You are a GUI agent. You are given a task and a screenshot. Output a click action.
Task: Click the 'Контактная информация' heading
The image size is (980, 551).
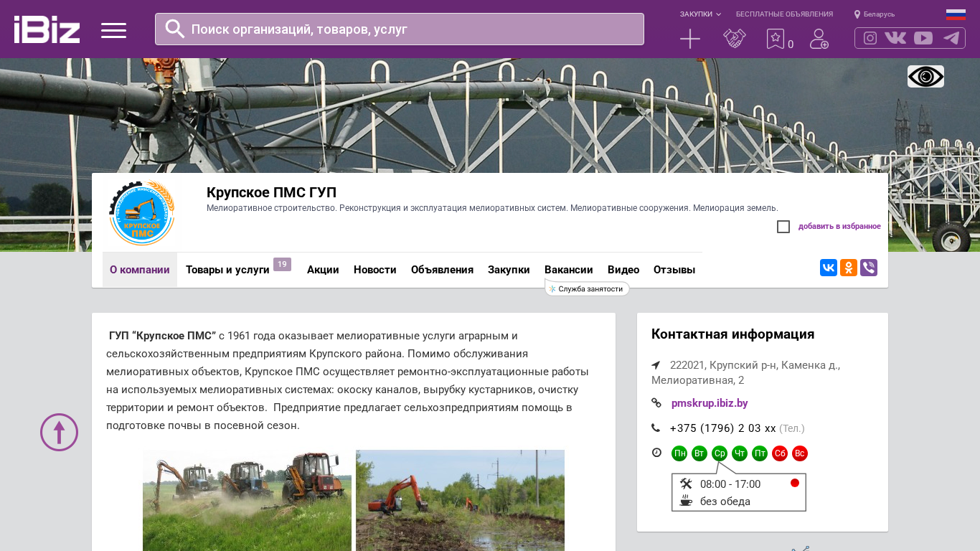click(732, 334)
